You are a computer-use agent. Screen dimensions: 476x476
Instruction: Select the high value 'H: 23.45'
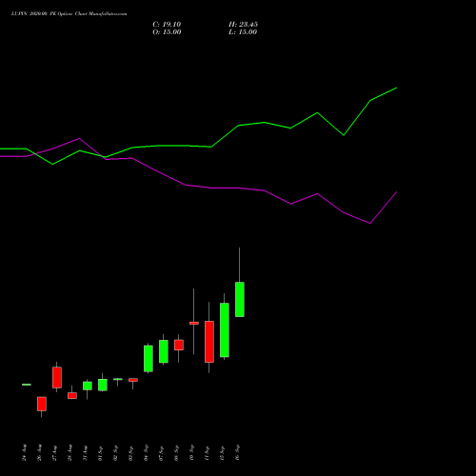pos(243,25)
